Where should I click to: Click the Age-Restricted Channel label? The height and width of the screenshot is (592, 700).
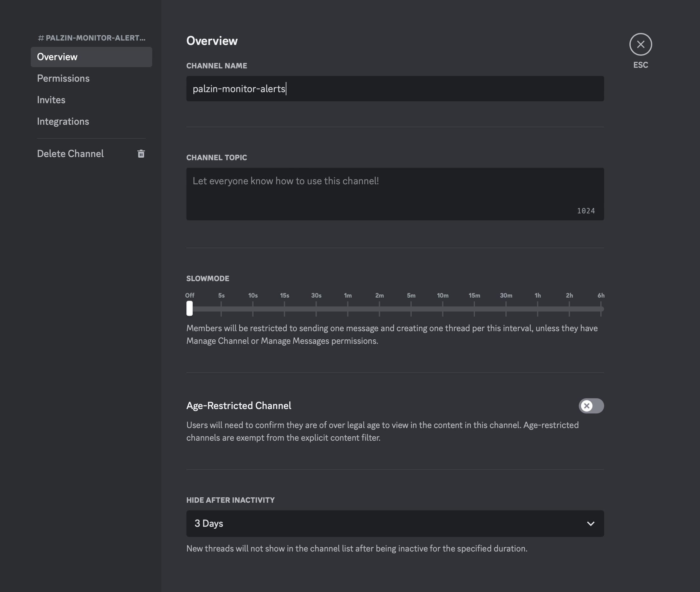239,406
